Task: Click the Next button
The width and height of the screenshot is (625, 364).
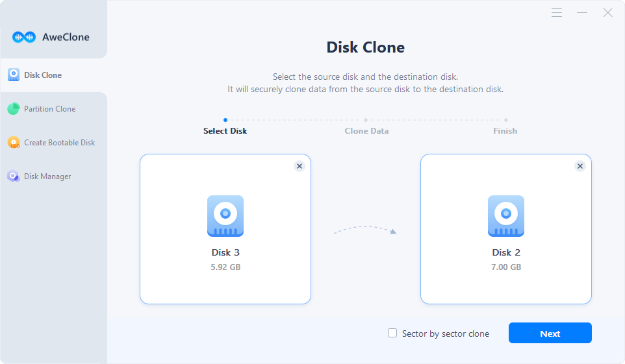Action: [x=550, y=333]
